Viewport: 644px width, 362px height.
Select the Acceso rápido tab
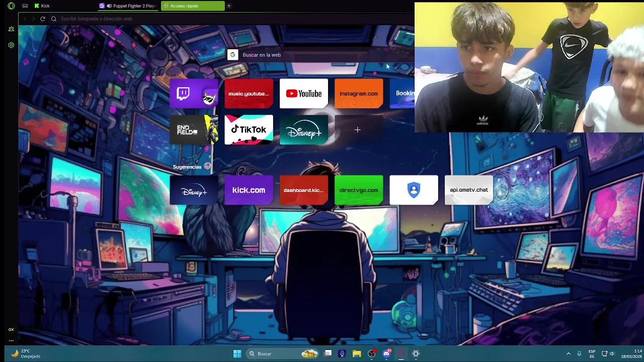point(193,6)
